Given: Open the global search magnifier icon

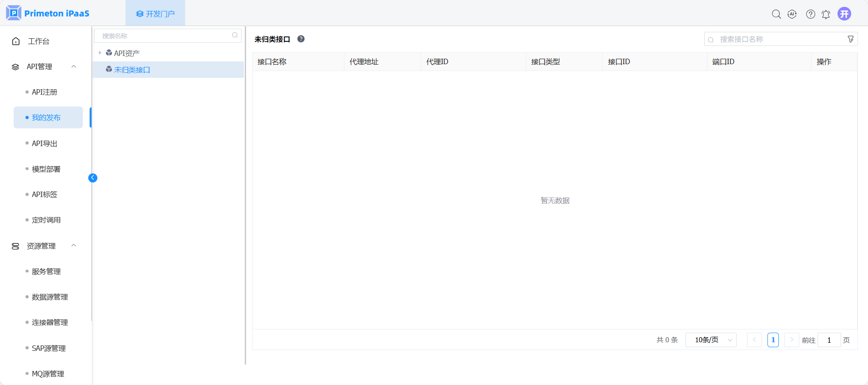Looking at the screenshot, I should (x=776, y=14).
